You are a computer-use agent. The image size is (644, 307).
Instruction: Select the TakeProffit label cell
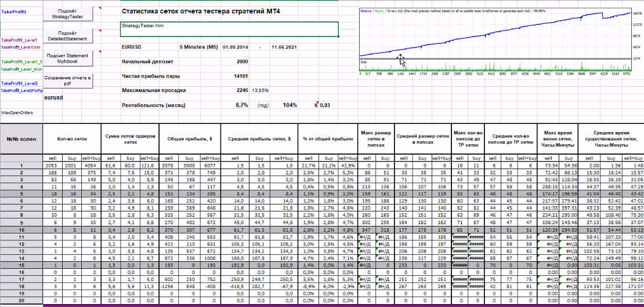14,12
